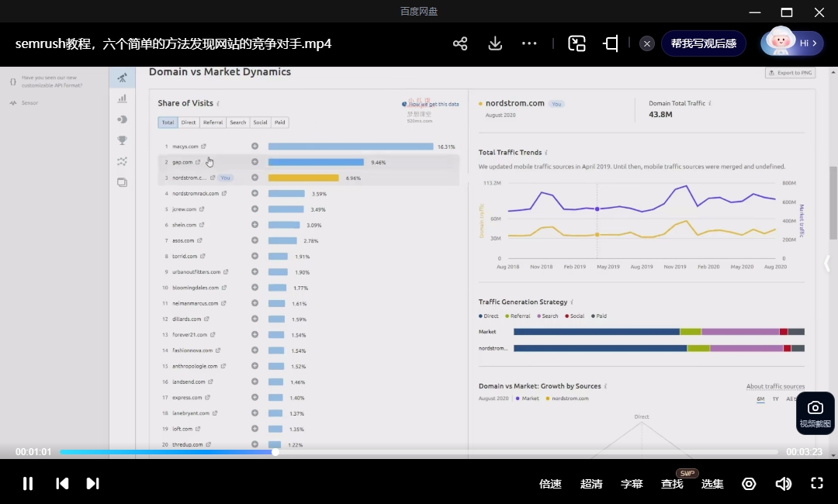
Task: Toggle the Referral legend in Traffic Generation Strategy
Action: 518,316
